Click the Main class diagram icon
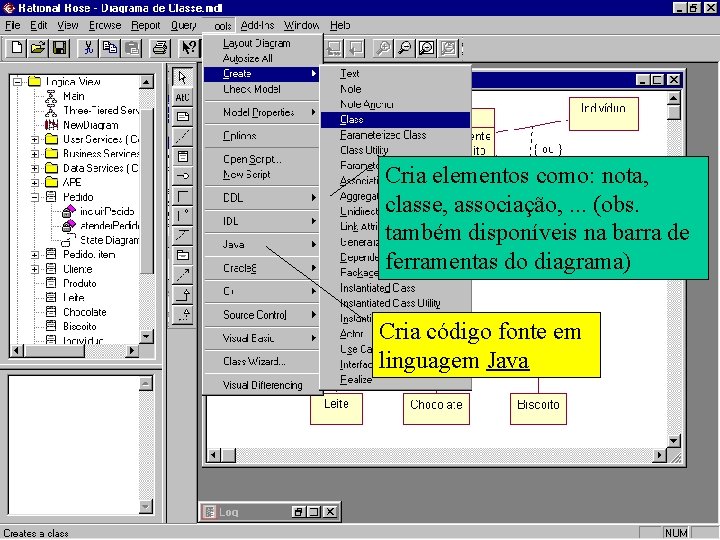This screenshot has width=720, height=540. coord(51,96)
